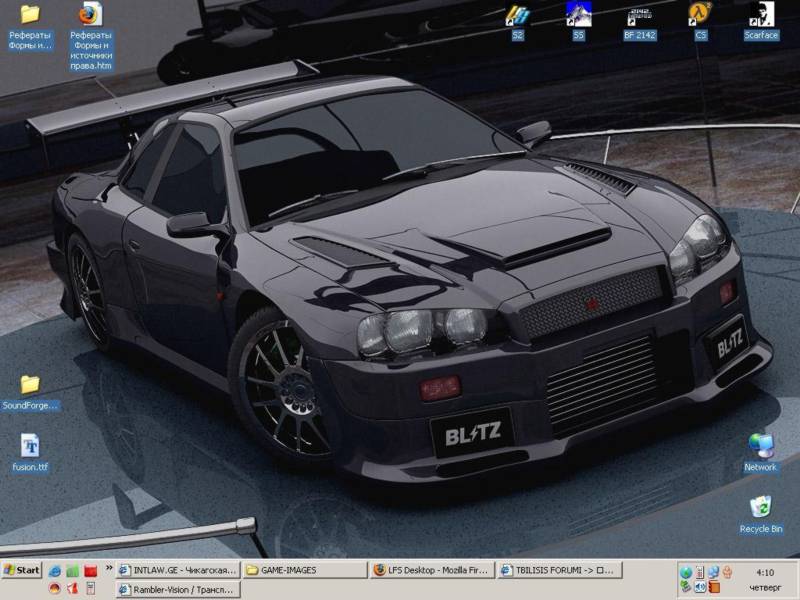Viewport: 800px width, 600px height.
Task: Open the Рефераты Формы folder on desktop
Action: (30, 16)
